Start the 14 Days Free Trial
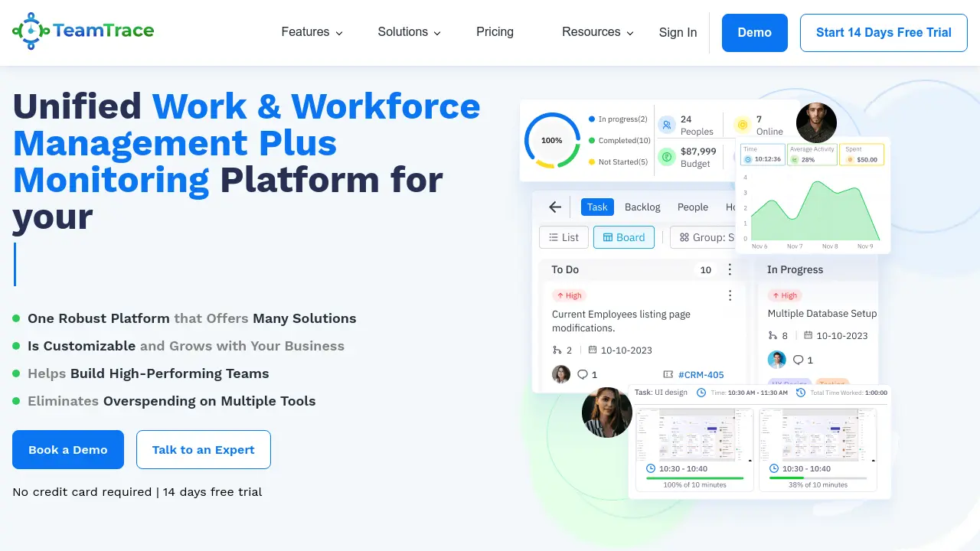 [884, 33]
